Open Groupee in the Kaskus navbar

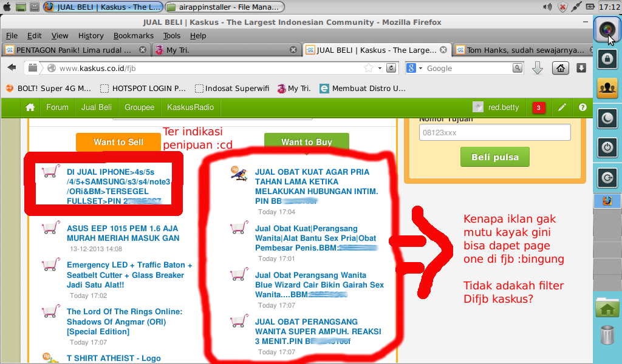[139, 107]
